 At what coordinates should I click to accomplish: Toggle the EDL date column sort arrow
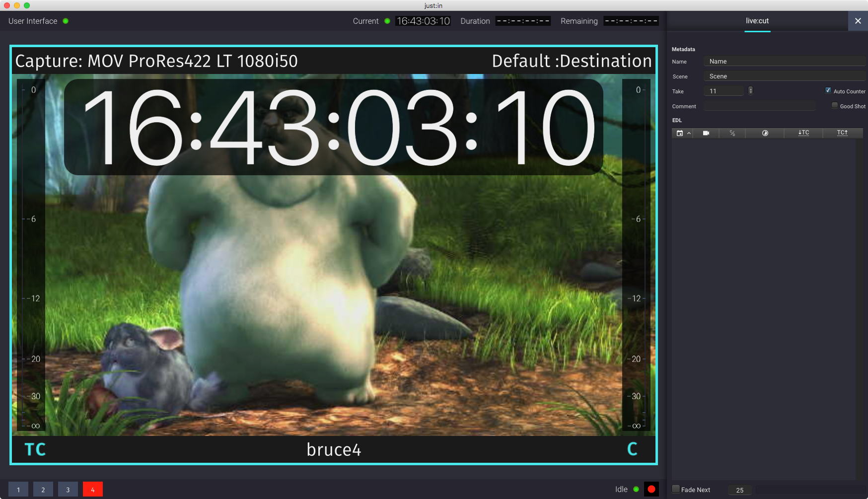(689, 133)
